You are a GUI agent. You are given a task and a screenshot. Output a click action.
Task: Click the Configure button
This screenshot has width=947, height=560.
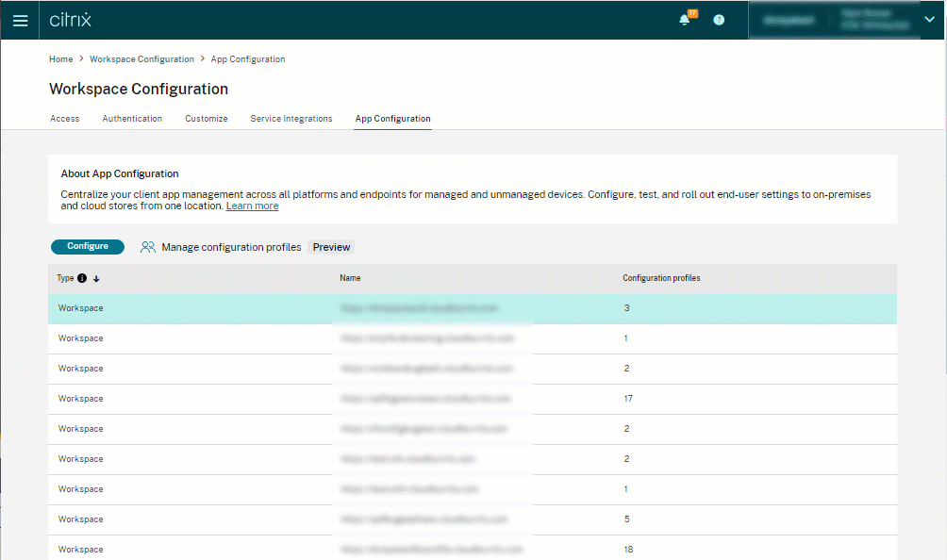88,246
